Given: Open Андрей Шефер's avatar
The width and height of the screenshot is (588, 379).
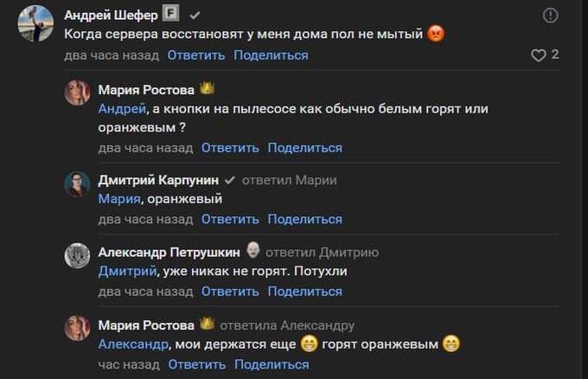Looking at the screenshot, I should [35, 23].
